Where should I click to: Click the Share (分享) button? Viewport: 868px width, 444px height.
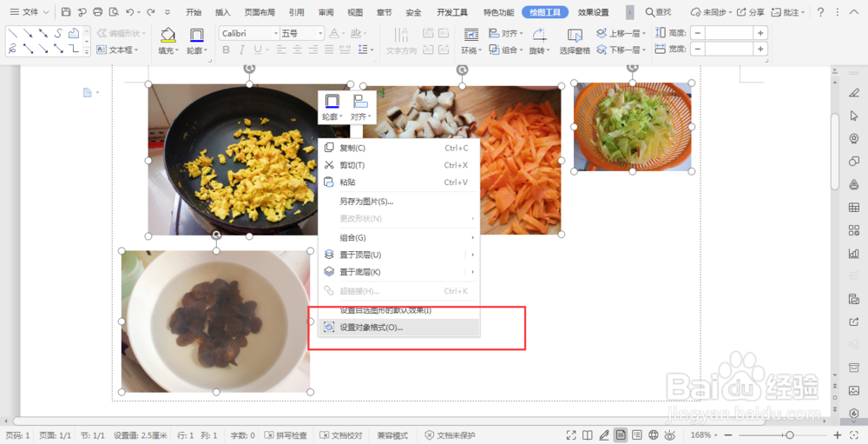click(x=751, y=11)
